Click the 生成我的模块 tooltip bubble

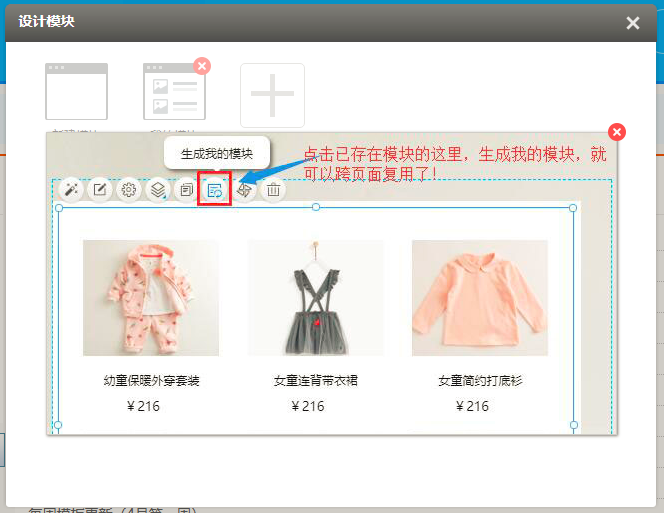pyautogui.click(x=217, y=153)
